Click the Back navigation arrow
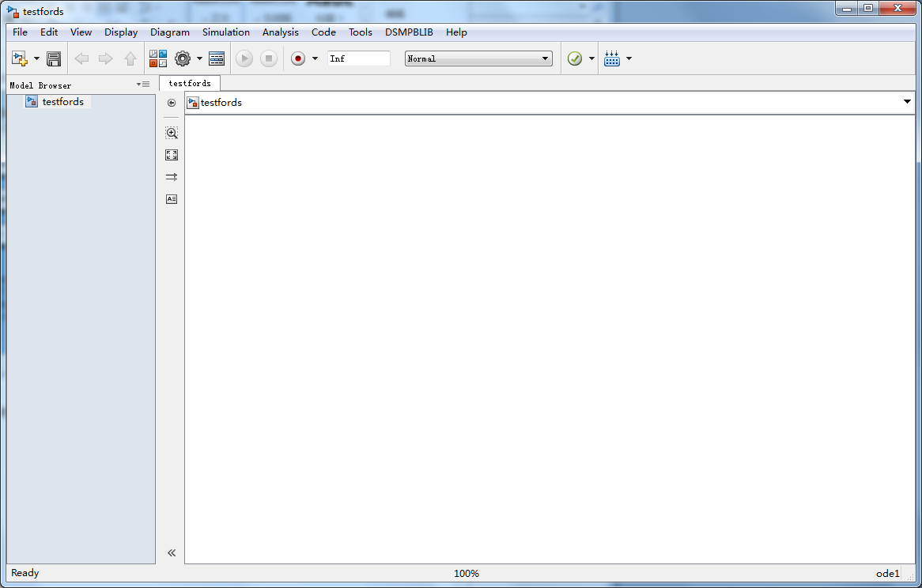 (81, 58)
